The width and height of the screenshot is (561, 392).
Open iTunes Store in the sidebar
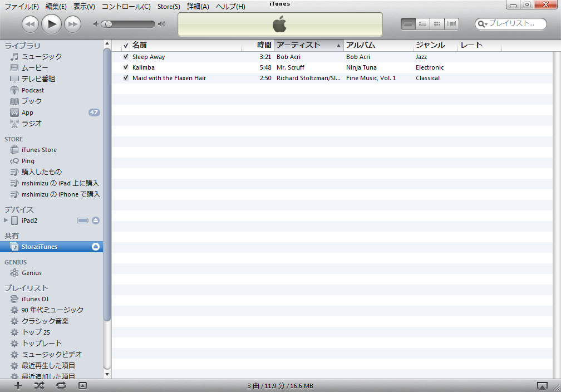[39, 150]
